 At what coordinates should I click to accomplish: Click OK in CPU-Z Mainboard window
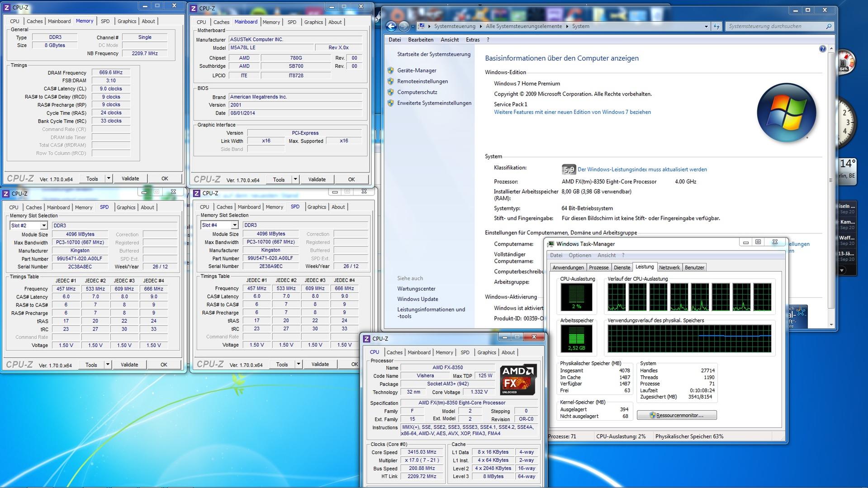(x=351, y=180)
